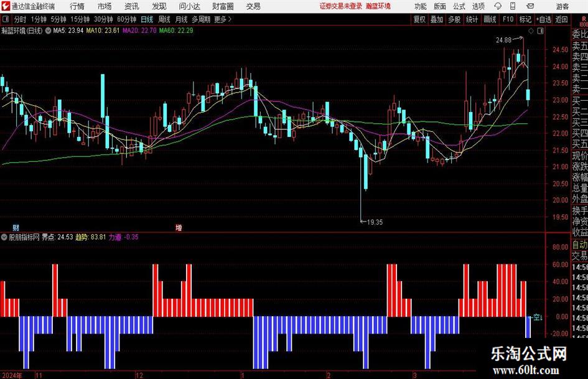
Task: Open the 交易 menu
Action: 253,6
